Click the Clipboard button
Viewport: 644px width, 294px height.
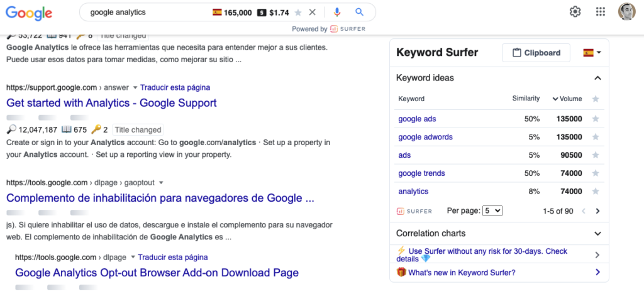click(536, 53)
